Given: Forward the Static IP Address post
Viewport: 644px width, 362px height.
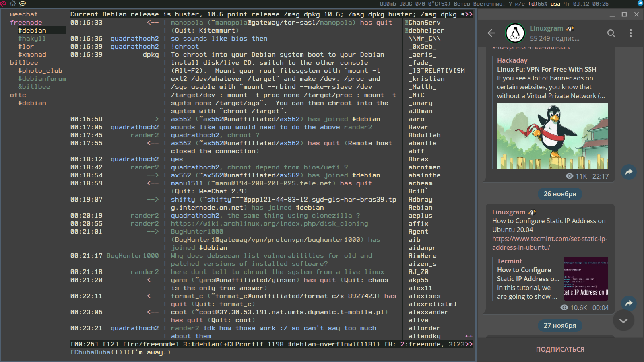Looking at the screenshot, I should coord(629,303).
